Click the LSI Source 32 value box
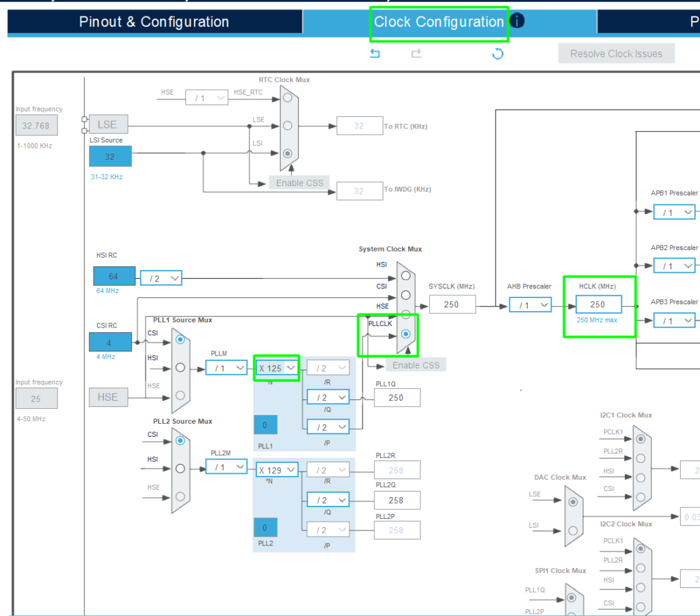 110,157
